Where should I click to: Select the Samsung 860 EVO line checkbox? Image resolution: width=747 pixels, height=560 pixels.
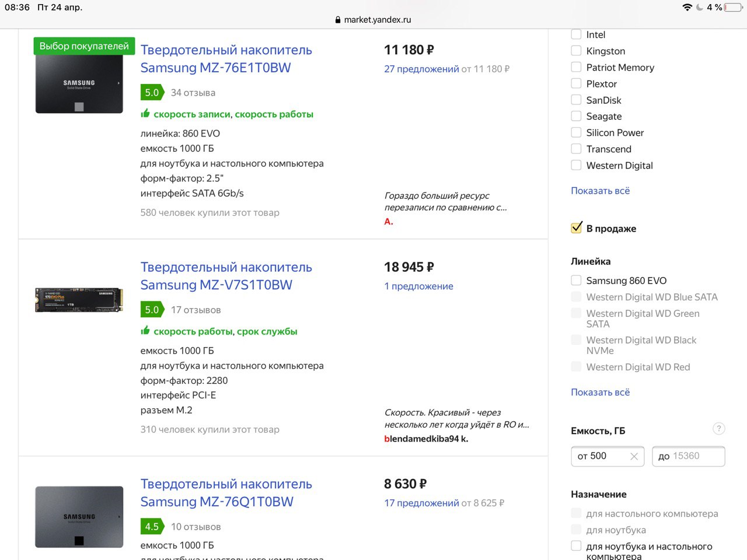[576, 281]
